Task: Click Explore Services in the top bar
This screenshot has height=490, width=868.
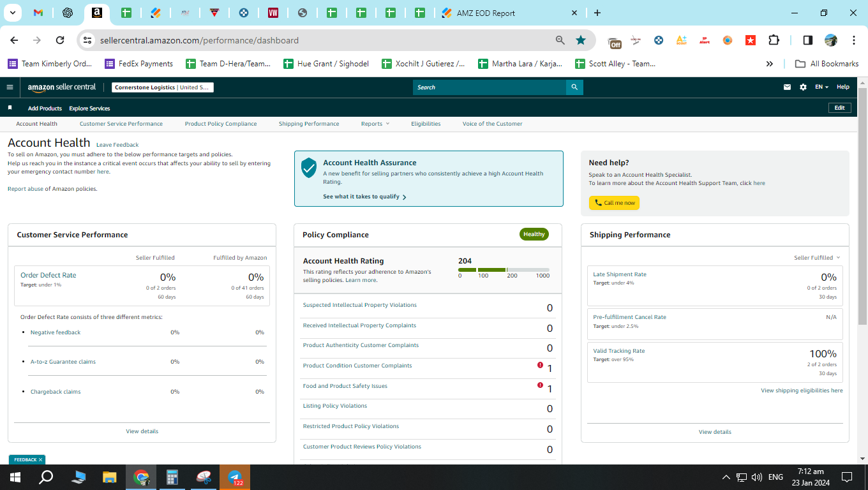Action: [89, 108]
